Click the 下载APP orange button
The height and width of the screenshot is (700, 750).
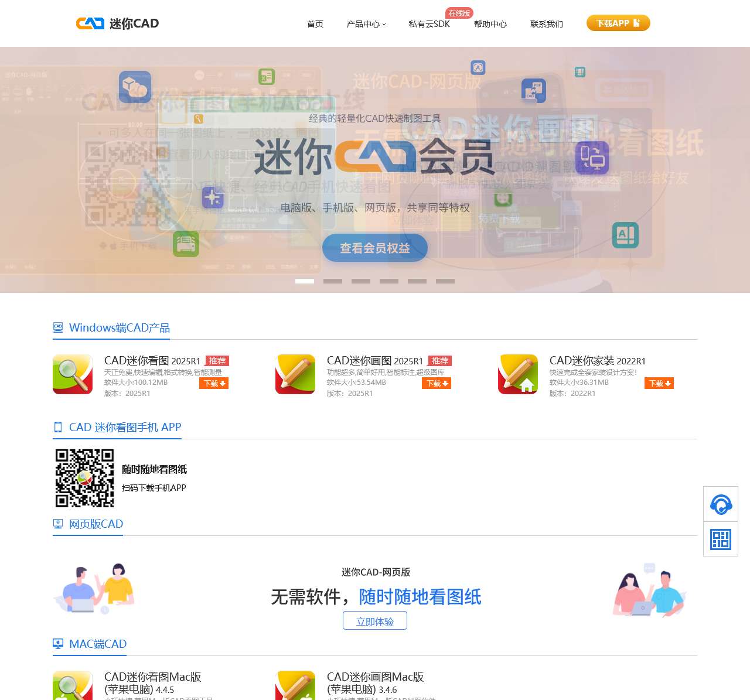pos(618,23)
